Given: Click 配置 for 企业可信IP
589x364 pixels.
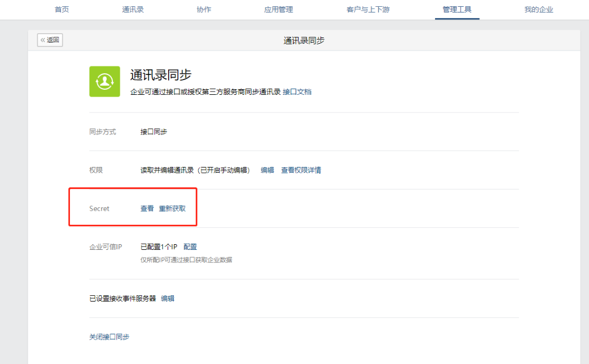Looking at the screenshot, I should 190,247.
